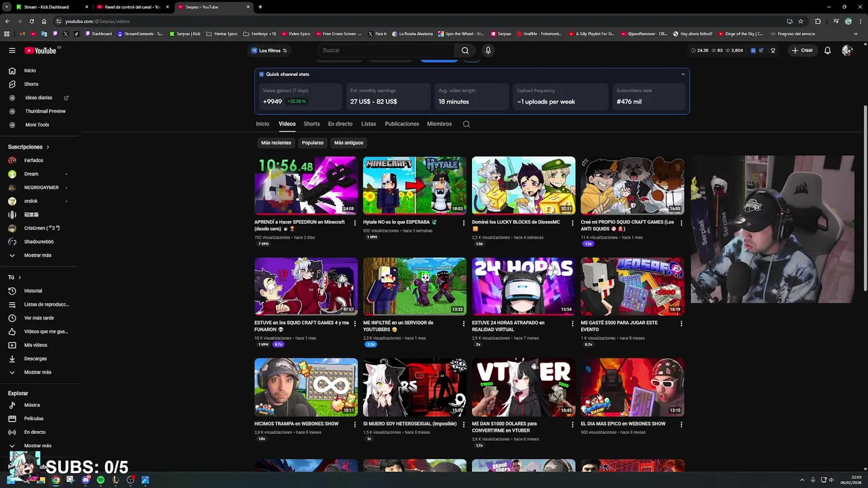
Task: Open the Tú section heading
Action: tap(14, 277)
